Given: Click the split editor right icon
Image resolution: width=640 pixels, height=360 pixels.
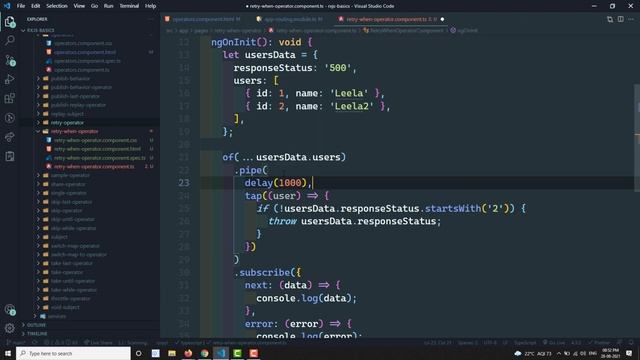Looking at the screenshot, I should (x=620, y=19).
